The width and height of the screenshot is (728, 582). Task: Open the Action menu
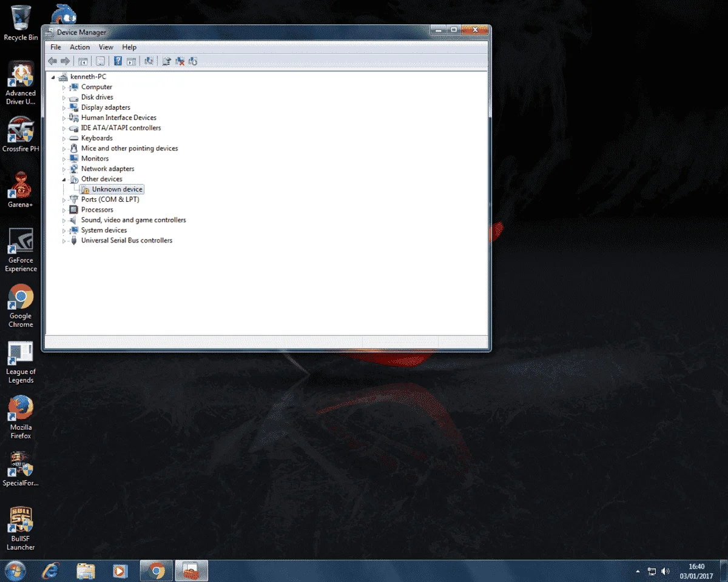(79, 47)
